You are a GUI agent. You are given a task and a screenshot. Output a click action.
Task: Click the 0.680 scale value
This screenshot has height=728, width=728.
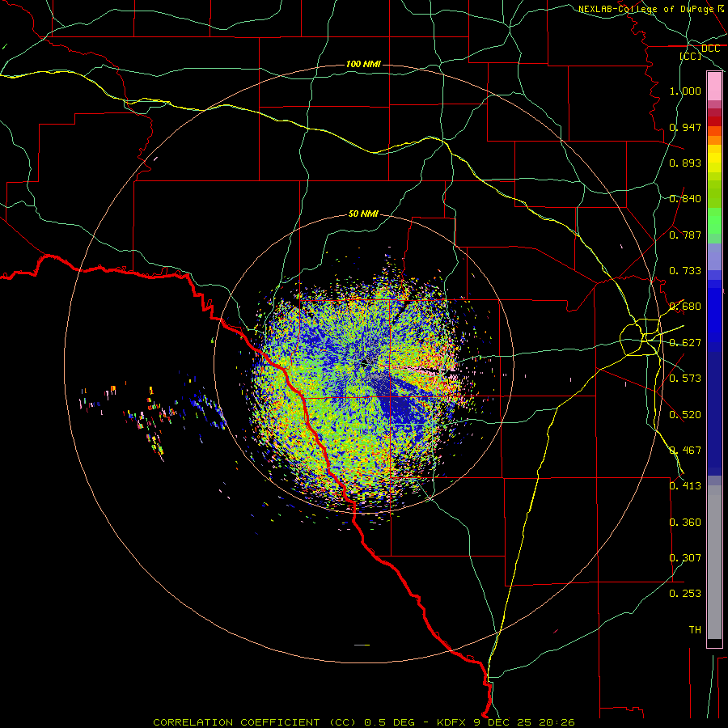(x=685, y=307)
